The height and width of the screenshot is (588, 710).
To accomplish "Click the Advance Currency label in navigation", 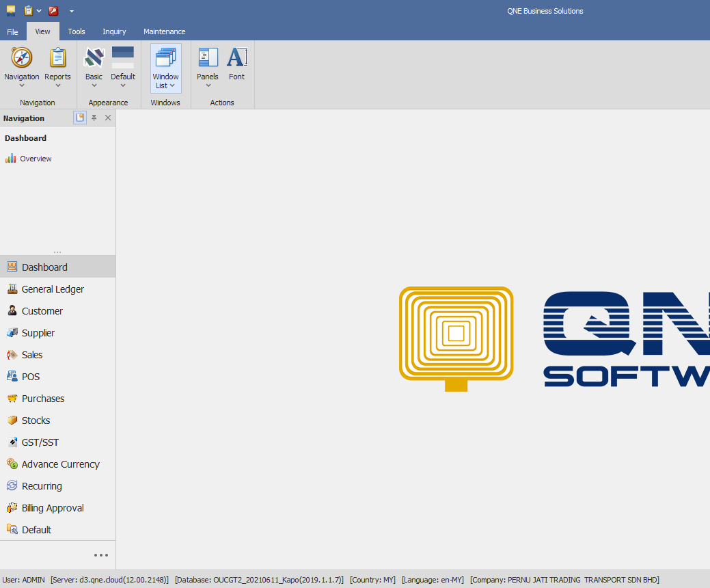I will [x=61, y=464].
